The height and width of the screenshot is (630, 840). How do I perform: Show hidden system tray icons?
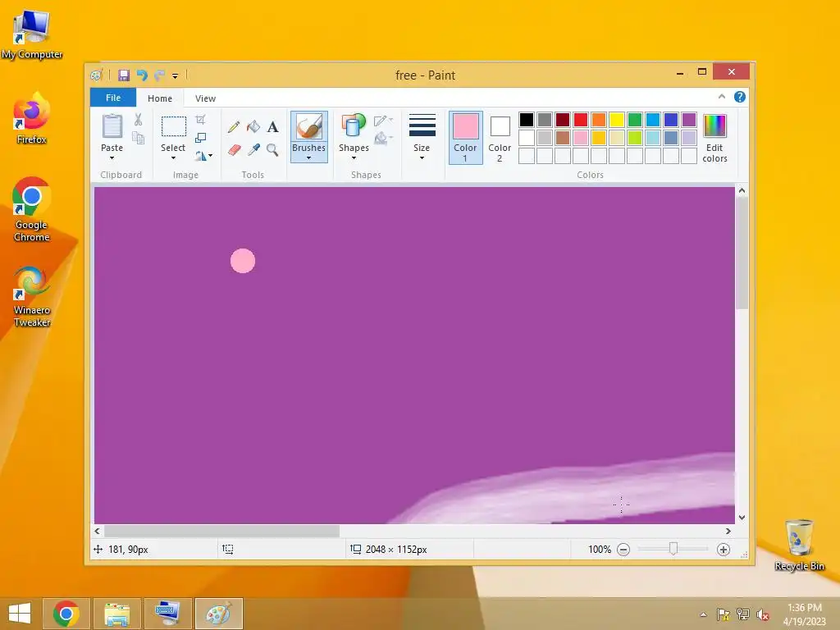click(703, 614)
